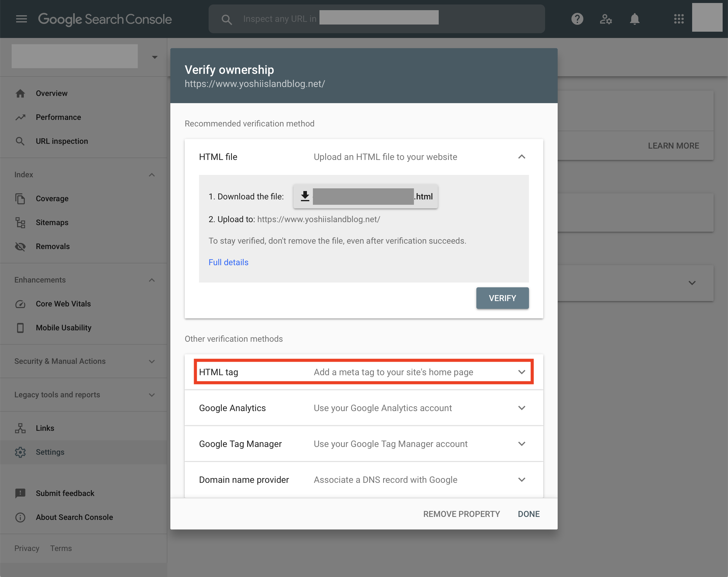
Task: Click the .html download file button
Action: pyautogui.click(x=365, y=197)
